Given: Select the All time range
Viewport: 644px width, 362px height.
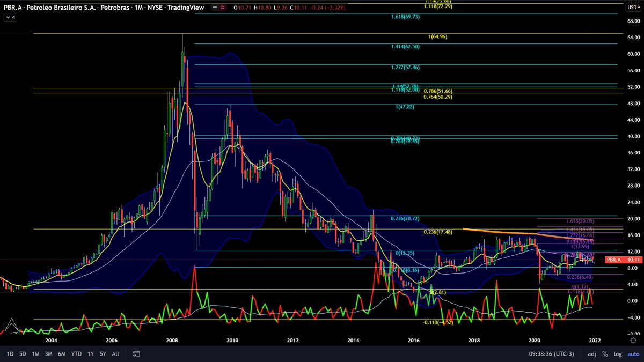Looking at the screenshot, I should pos(115,354).
